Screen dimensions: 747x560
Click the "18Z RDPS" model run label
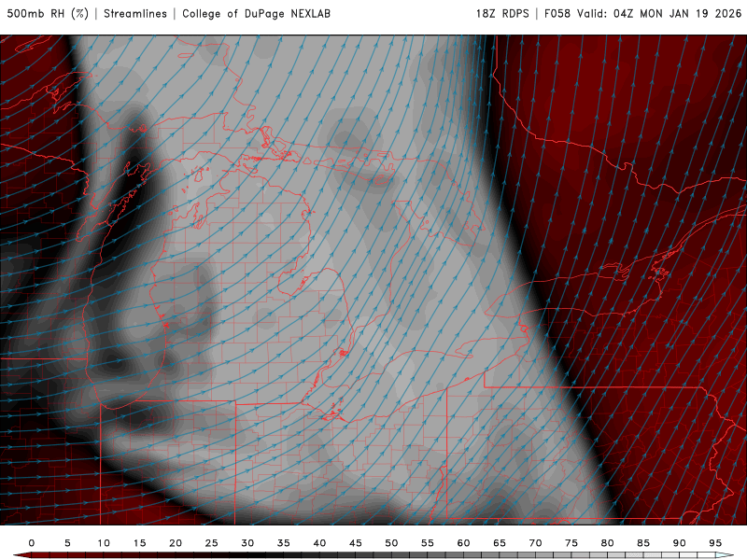tap(502, 14)
